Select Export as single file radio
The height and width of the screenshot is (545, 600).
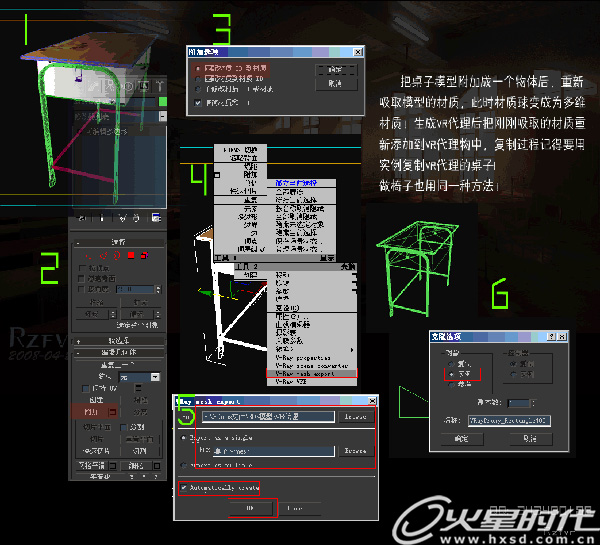[x=184, y=437]
